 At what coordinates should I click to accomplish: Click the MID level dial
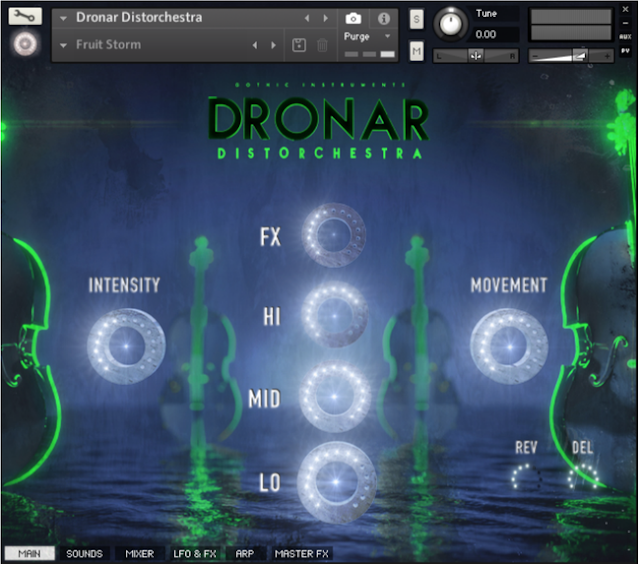click(334, 396)
